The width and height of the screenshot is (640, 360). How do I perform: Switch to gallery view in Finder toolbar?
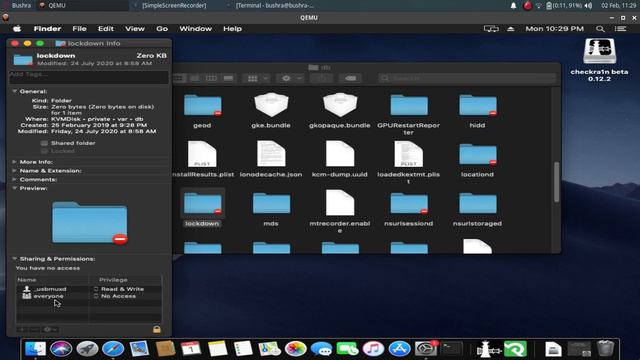coord(228,78)
